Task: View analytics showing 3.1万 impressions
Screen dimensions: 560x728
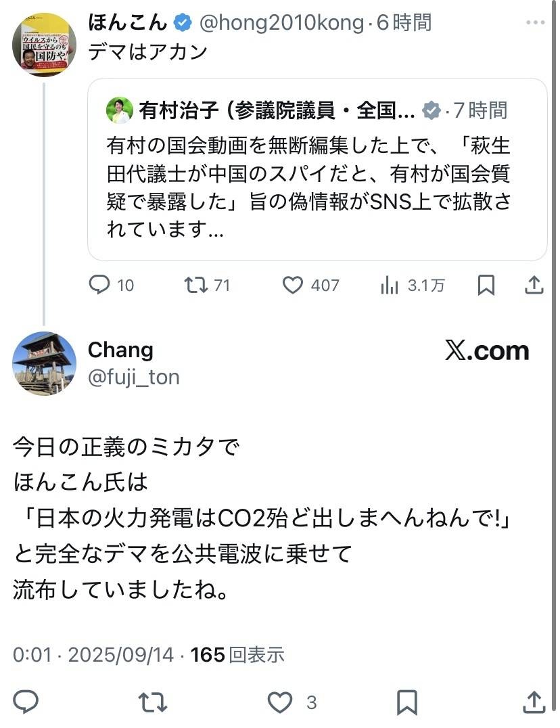Action: (390, 286)
